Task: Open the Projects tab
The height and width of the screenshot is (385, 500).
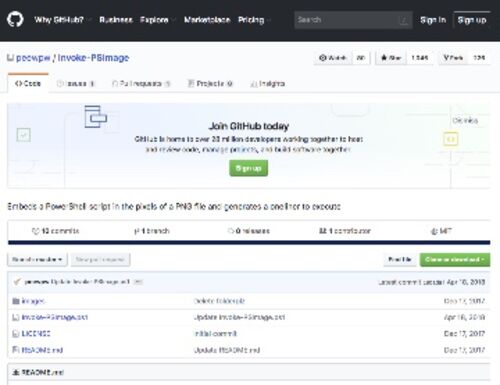Action: coord(210,83)
